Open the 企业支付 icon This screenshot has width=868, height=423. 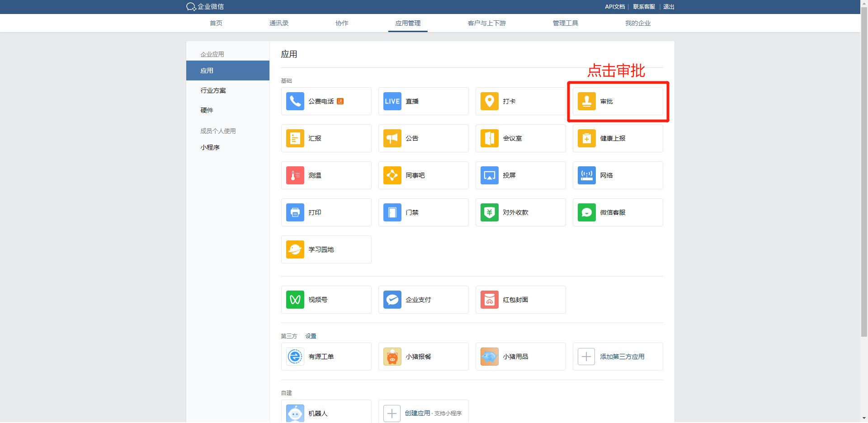[x=392, y=300]
